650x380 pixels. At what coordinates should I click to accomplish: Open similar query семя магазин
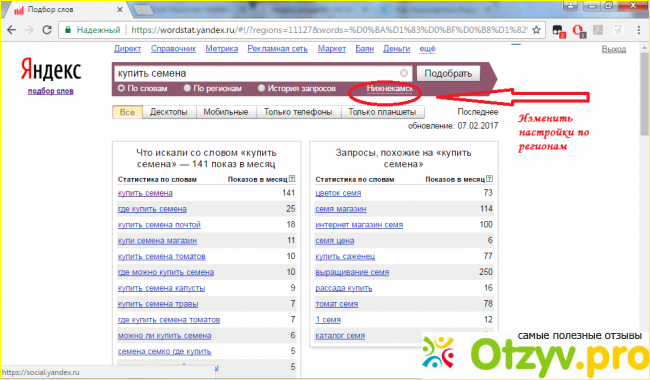341,209
